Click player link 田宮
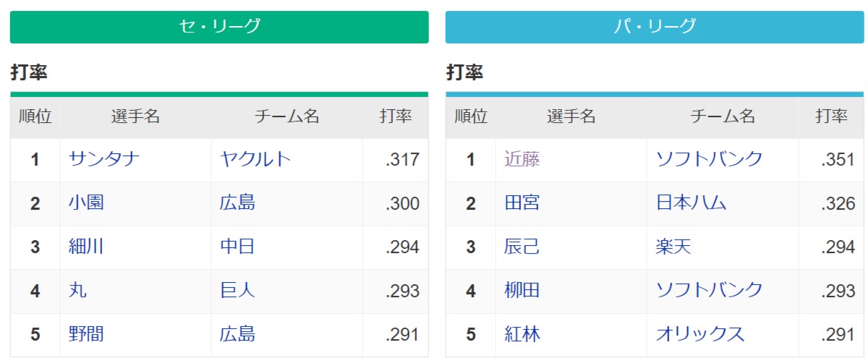The width and height of the screenshot is (868, 363). click(522, 203)
